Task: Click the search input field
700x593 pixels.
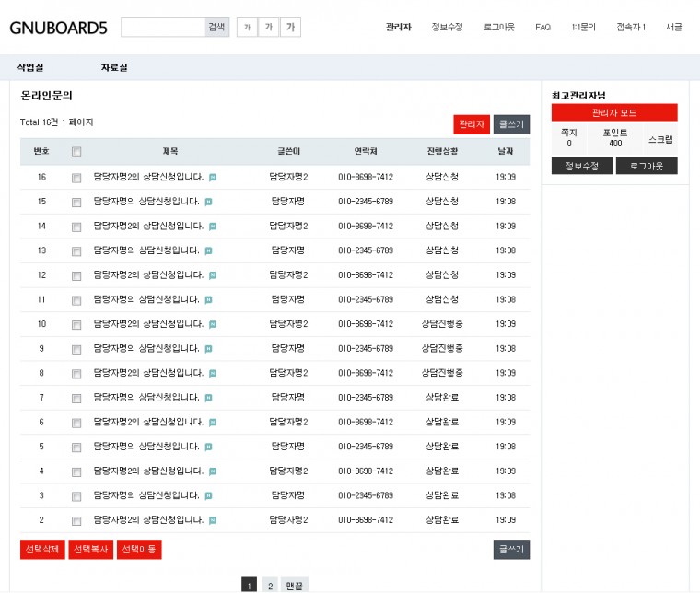Action: 162,28
